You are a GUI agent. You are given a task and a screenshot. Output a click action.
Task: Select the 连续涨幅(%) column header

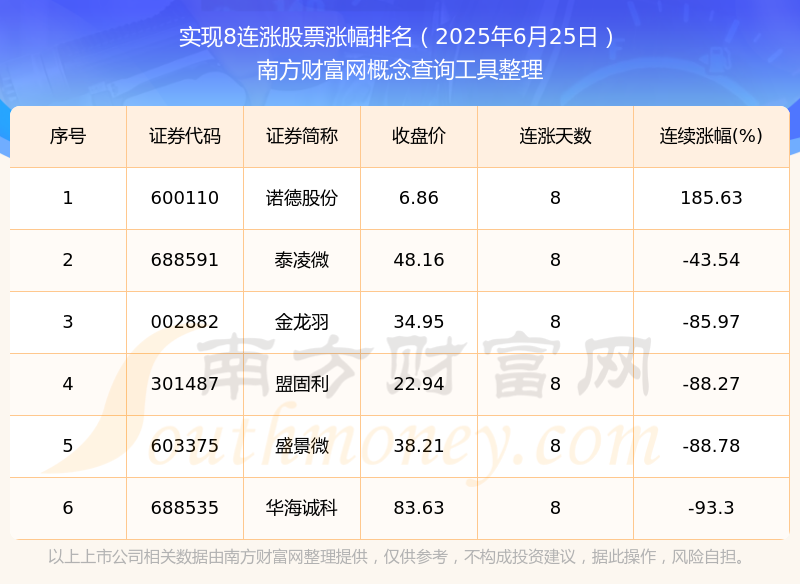pos(711,136)
